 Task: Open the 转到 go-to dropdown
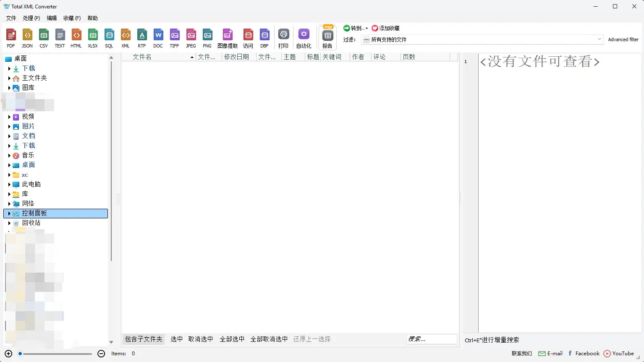pos(356,28)
